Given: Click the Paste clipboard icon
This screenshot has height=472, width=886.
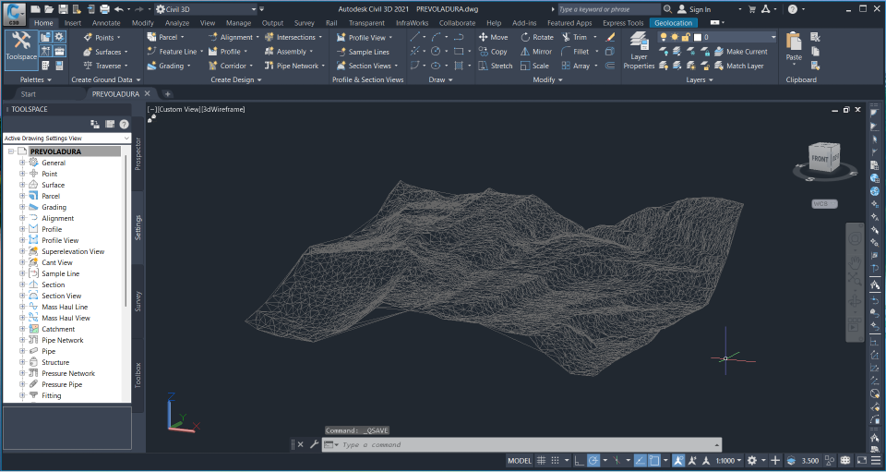Looking at the screenshot, I should (794, 46).
